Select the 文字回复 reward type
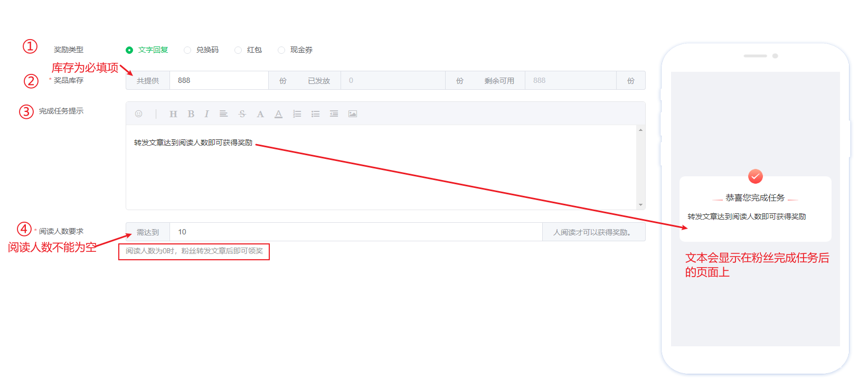Image resolution: width=868 pixels, height=378 pixels. coord(129,50)
